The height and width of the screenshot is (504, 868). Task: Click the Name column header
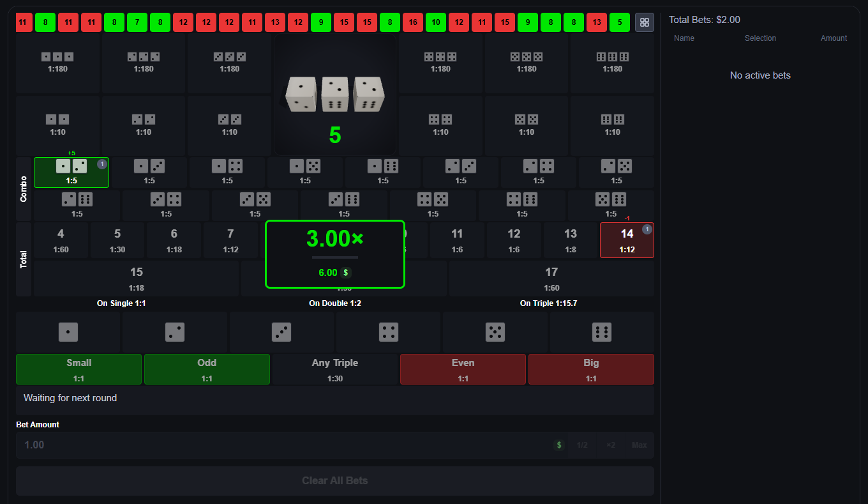click(x=684, y=38)
